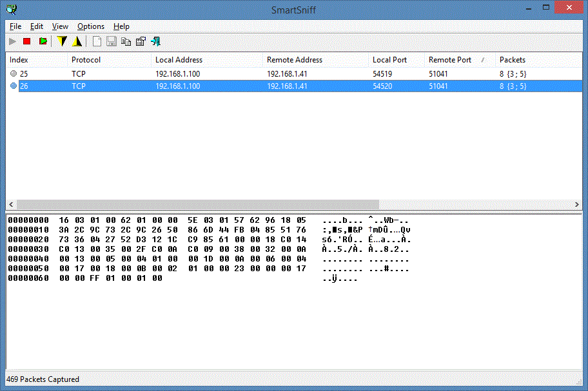Sort by the Local Port column header

click(x=397, y=60)
